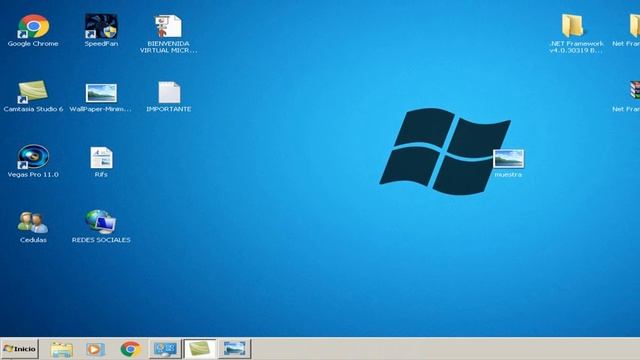Switch to the image viewer taskbar button

[234, 349]
